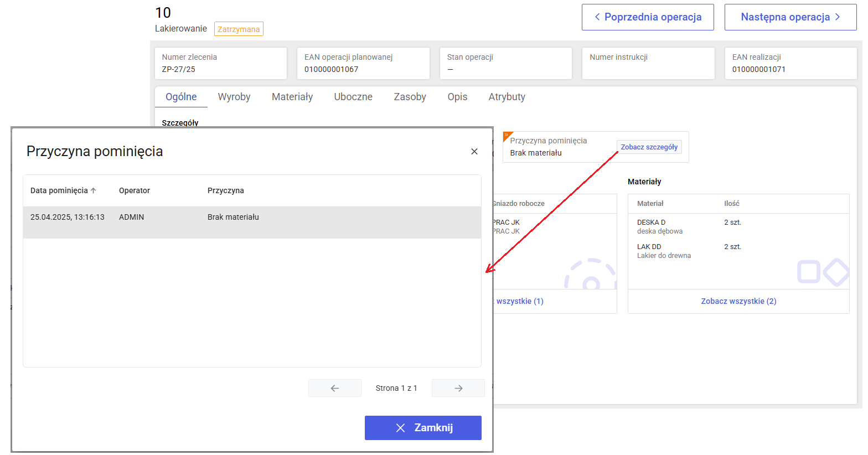Go to next page arrow in pagination
This screenshot has width=868, height=455.
tap(458, 388)
